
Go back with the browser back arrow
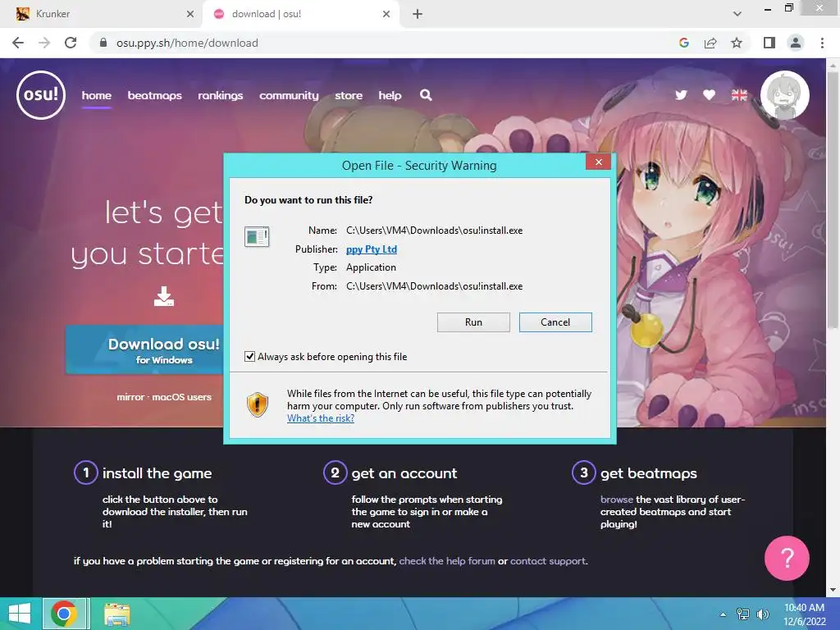click(x=18, y=43)
